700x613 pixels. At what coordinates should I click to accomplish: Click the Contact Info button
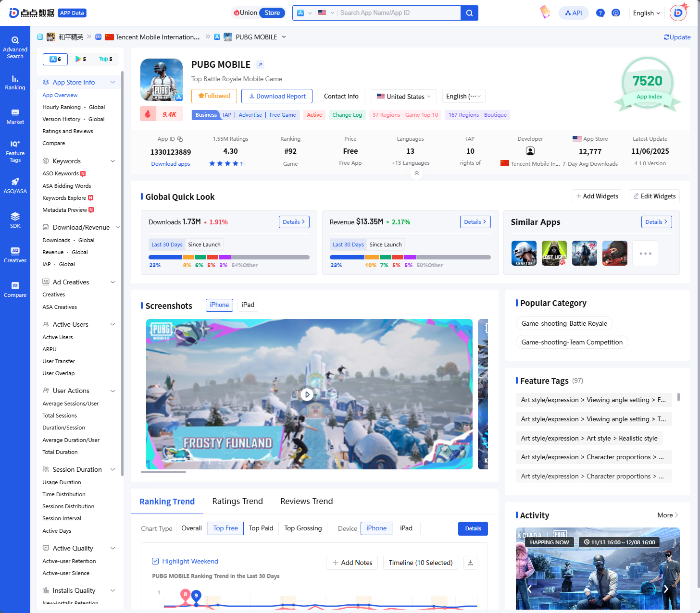pyautogui.click(x=341, y=96)
